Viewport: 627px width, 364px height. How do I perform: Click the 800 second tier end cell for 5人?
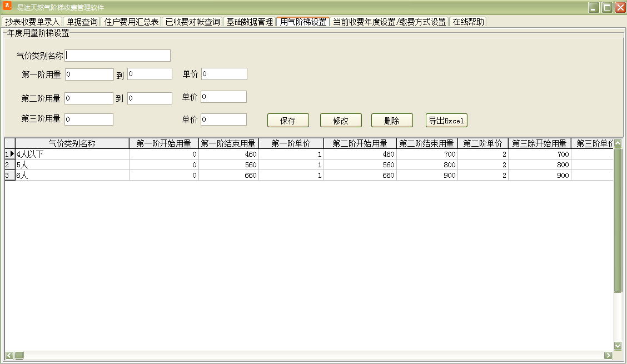point(427,165)
